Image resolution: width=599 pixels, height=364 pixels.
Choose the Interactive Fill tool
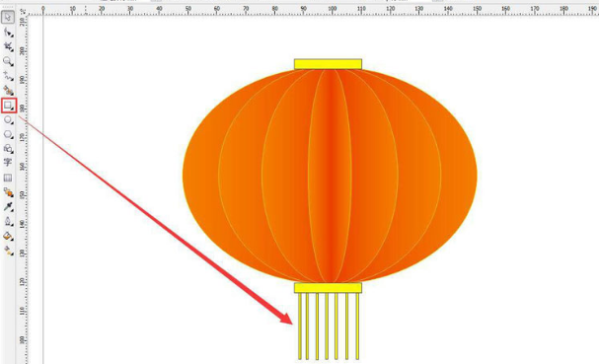pos(8,251)
